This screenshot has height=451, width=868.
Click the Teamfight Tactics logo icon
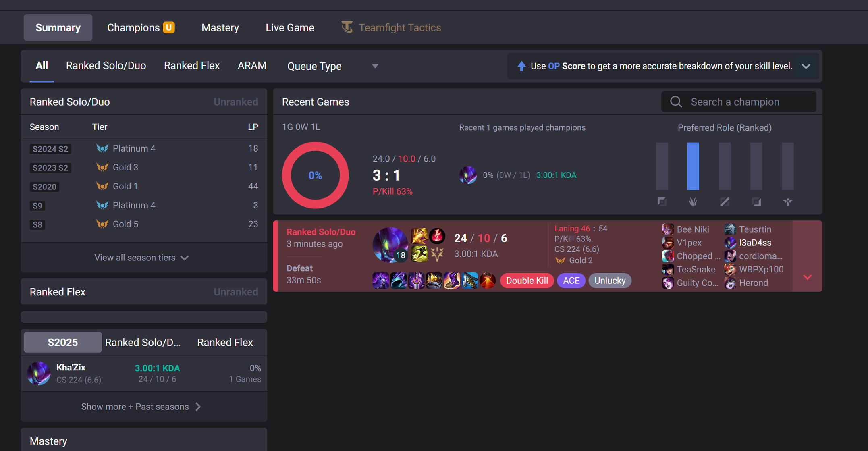347,27
